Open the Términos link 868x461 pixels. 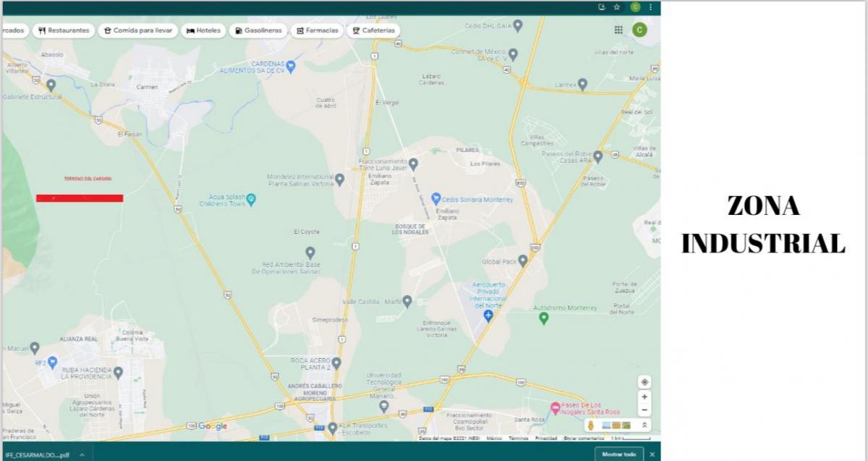(518, 438)
